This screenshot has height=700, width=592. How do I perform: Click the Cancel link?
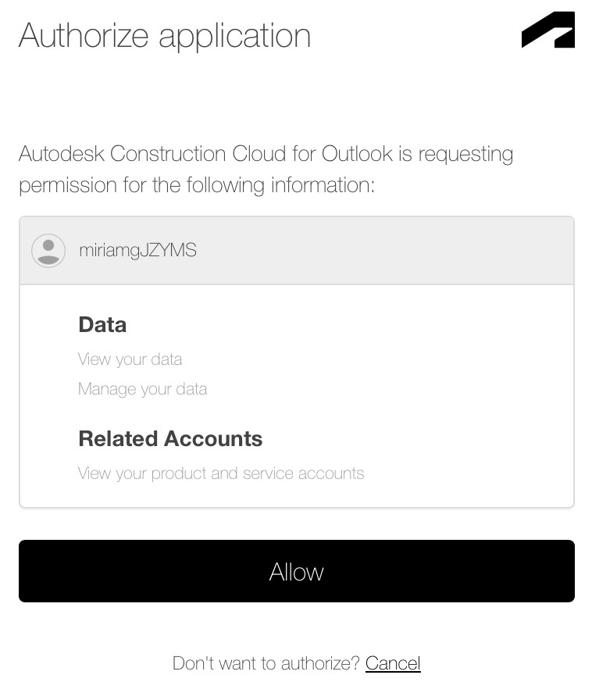pyautogui.click(x=393, y=663)
